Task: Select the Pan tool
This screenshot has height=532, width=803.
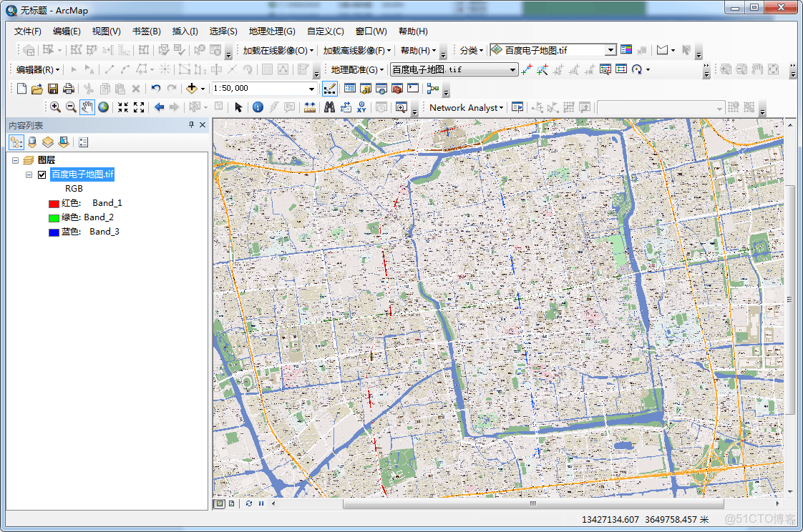Action: pyautogui.click(x=87, y=107)
